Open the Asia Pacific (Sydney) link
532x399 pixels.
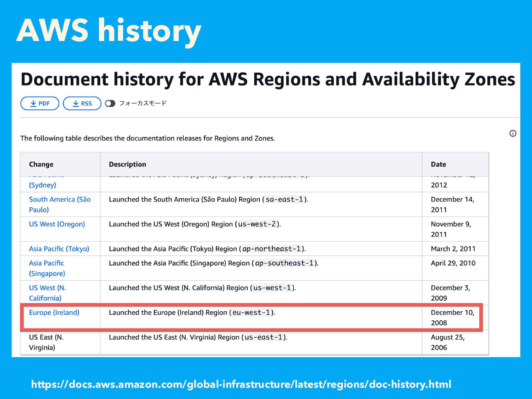pyautogui.click(x=42, y=185)
